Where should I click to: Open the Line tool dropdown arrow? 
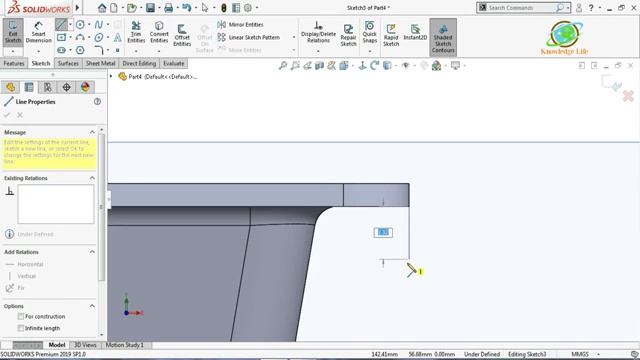(70, 24)
